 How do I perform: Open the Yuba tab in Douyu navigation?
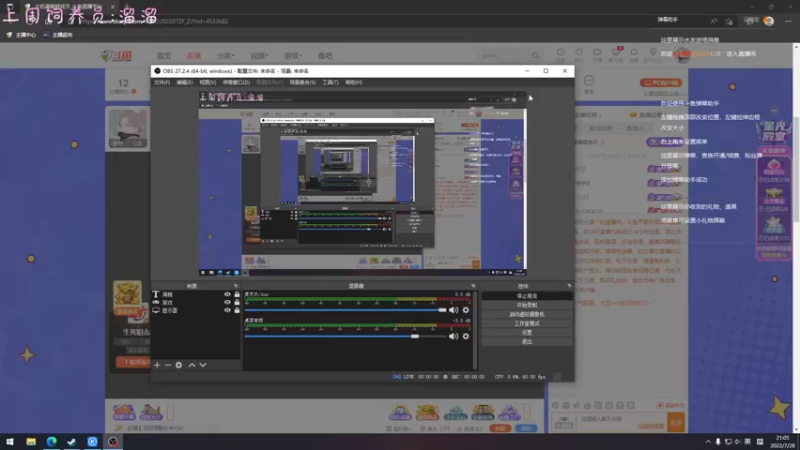(x=325, y=56)
